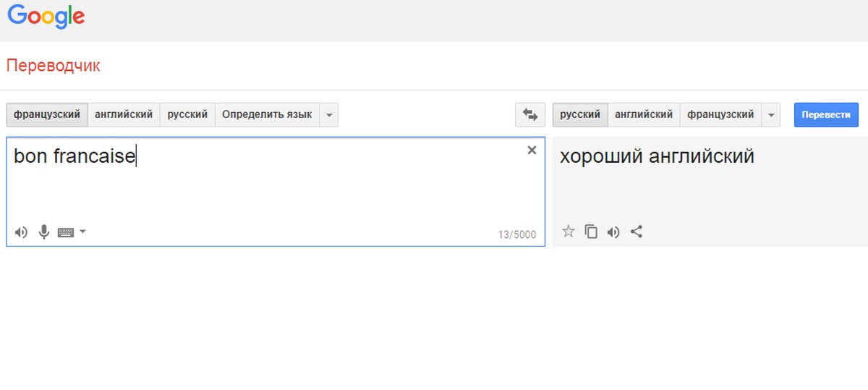Clear source text with X button
Image resolution: width=868 pixels, height=390 pixels.
point(532,151)
